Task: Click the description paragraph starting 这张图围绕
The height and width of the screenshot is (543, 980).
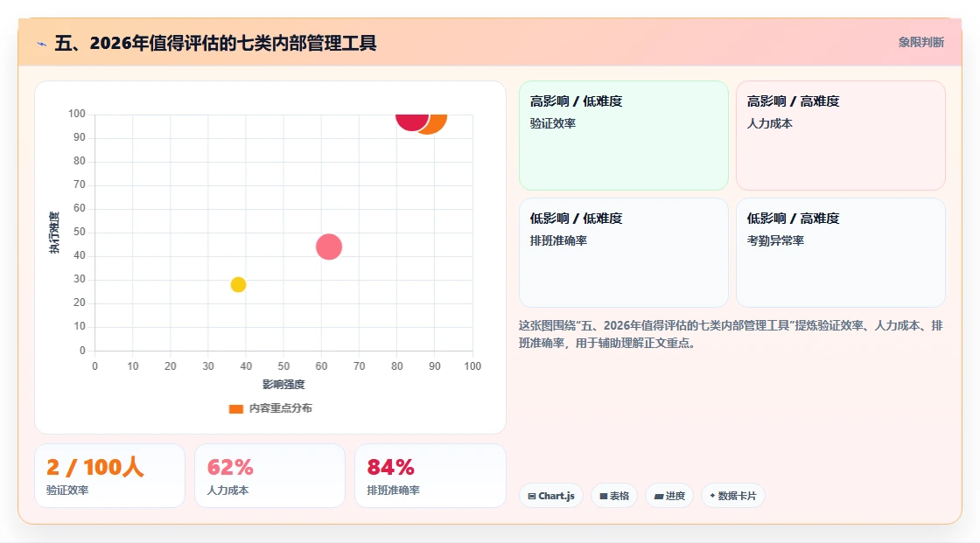Action: [x=731, y=334]
